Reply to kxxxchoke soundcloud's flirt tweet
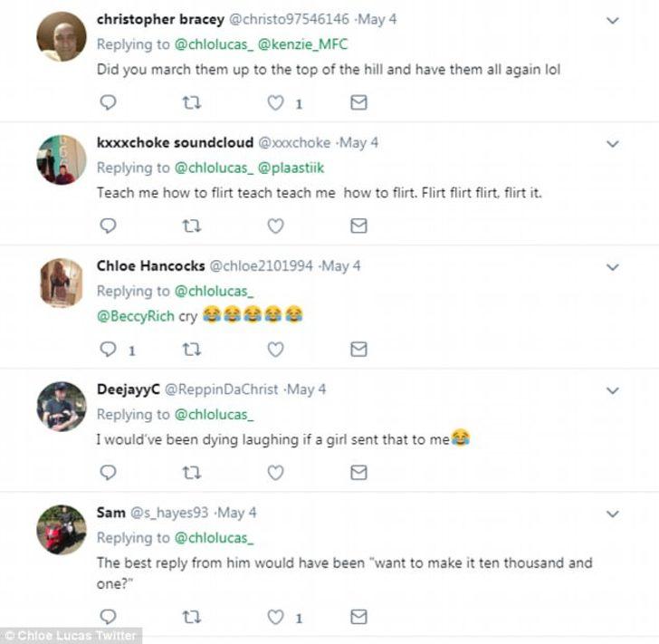This screenshot has height=644, width=659. (x=108, y=226)
